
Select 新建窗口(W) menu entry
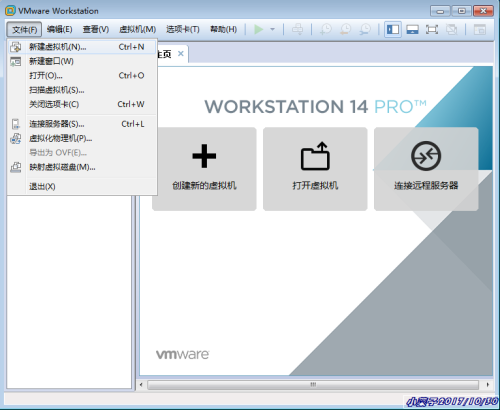tap(82, 61)
